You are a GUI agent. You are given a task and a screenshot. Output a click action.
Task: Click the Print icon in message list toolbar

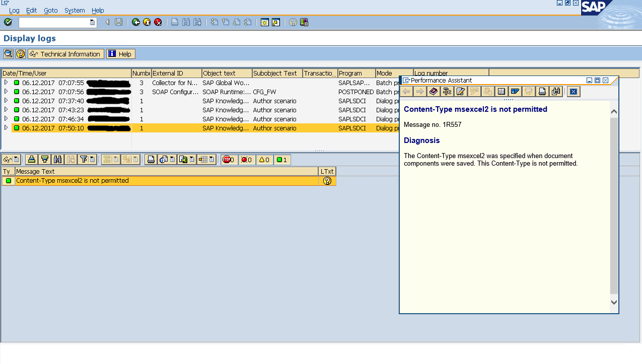tap(150, 160)
